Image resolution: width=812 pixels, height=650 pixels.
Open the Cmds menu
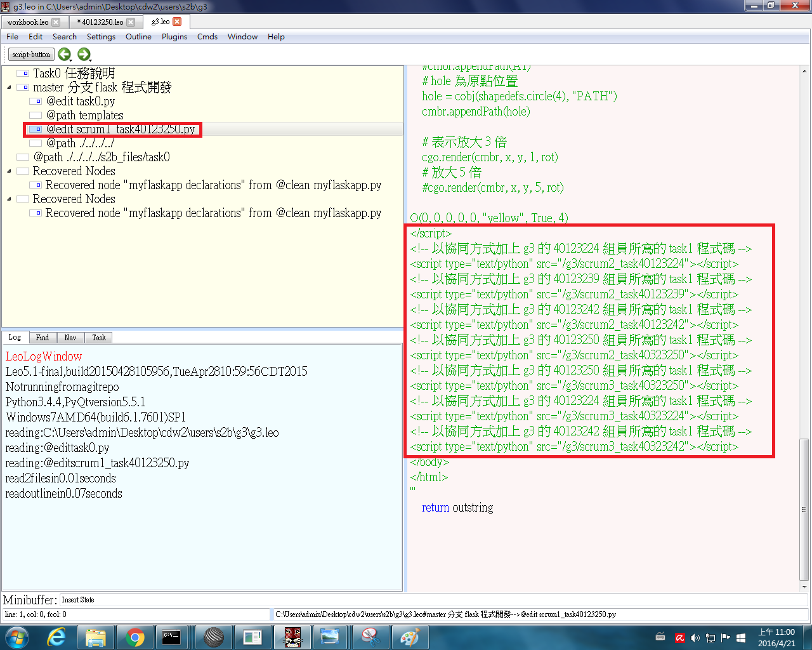207,37
